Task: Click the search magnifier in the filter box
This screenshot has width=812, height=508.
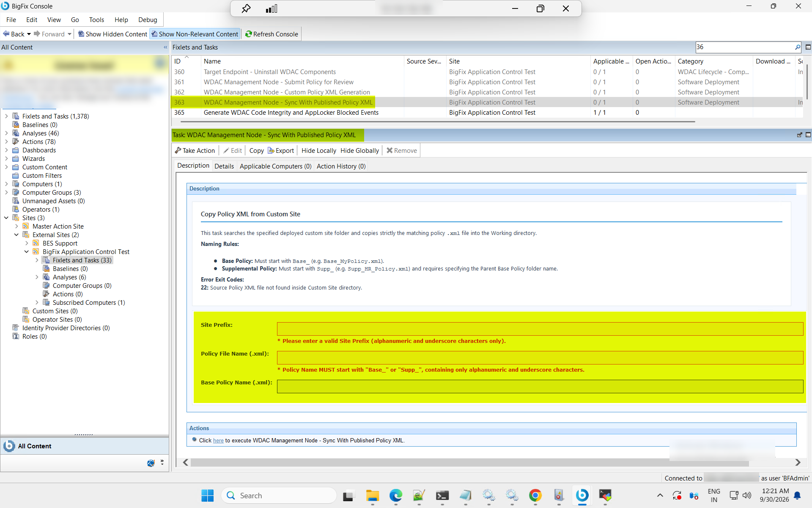Action: (797, 47)
